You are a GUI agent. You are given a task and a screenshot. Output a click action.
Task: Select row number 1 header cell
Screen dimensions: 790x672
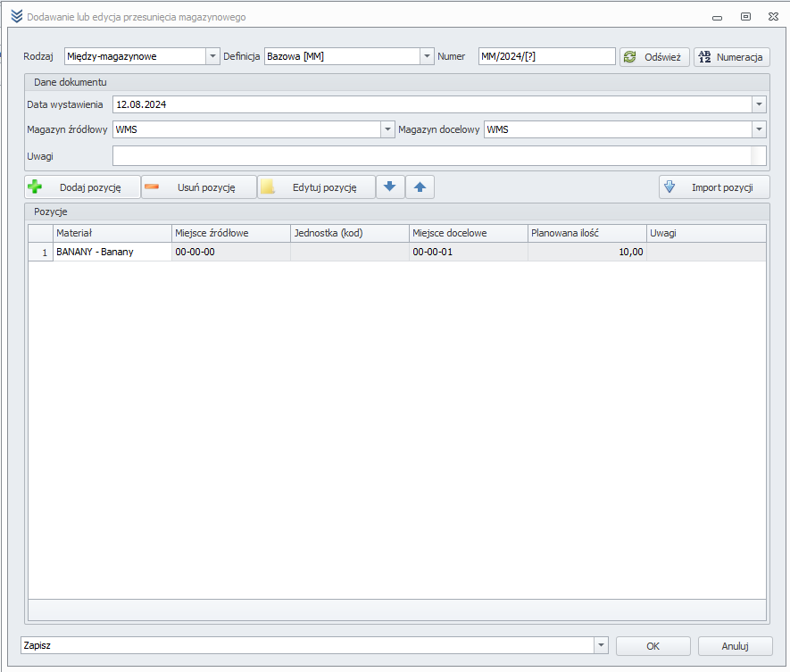coord(41,252)
